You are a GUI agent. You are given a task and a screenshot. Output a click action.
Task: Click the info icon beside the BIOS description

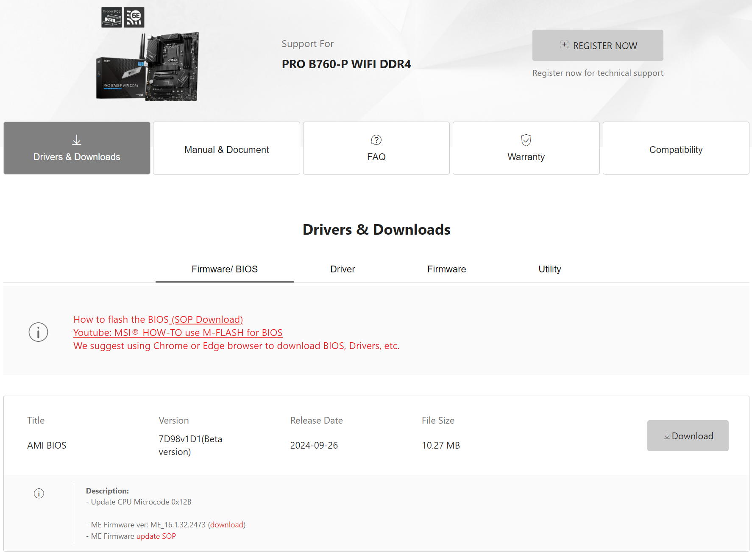coord(39,493)
